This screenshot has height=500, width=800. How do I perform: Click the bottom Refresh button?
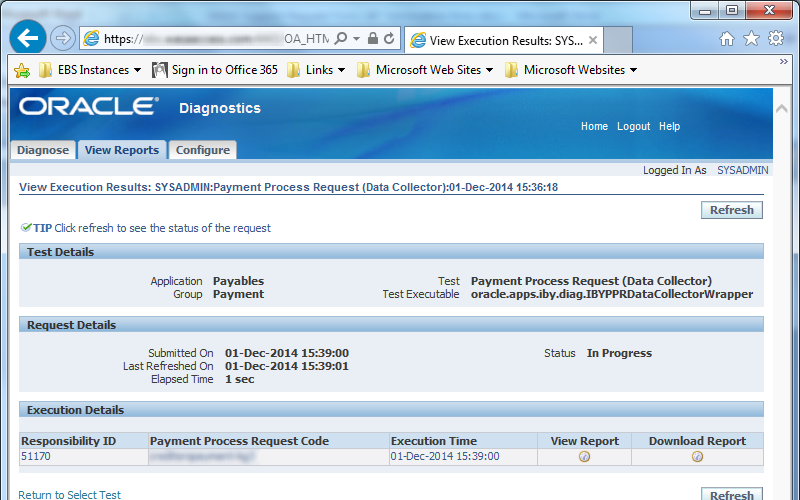[x=732, y=494]
